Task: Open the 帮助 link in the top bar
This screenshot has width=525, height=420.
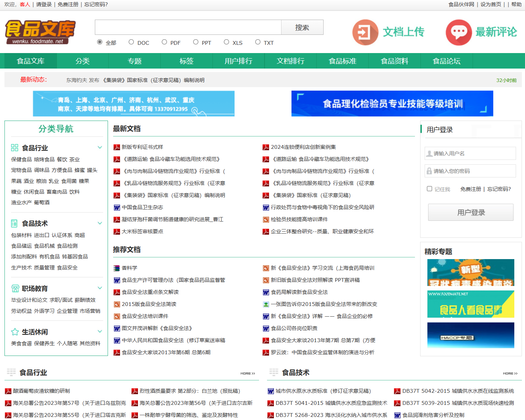Action: tap(516, 4)
